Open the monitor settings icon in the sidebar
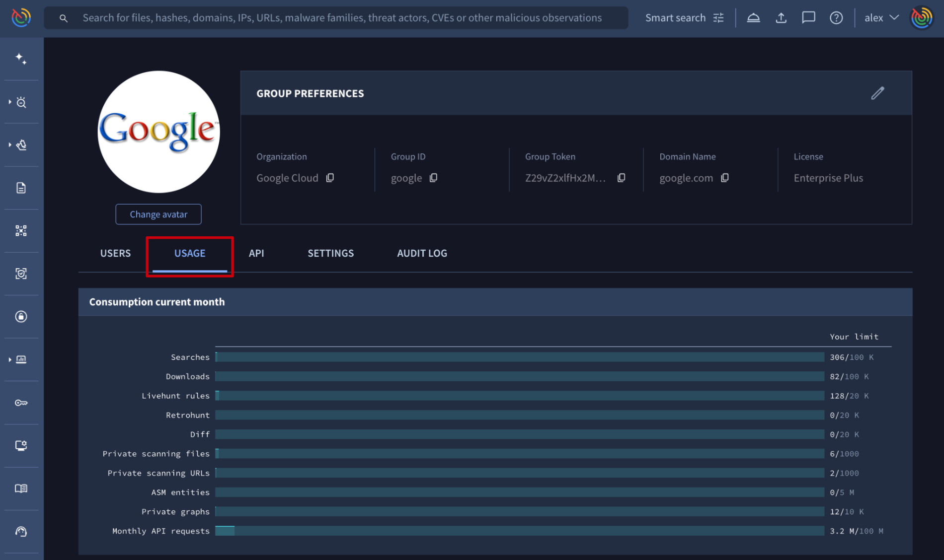This screenshot has width=944, height=560. (21, 445)
